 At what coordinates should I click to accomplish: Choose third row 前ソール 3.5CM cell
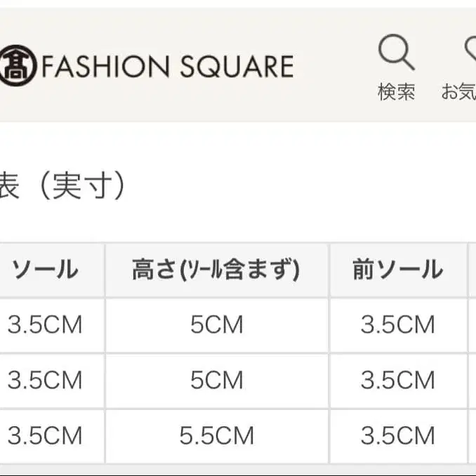[397, 436]
